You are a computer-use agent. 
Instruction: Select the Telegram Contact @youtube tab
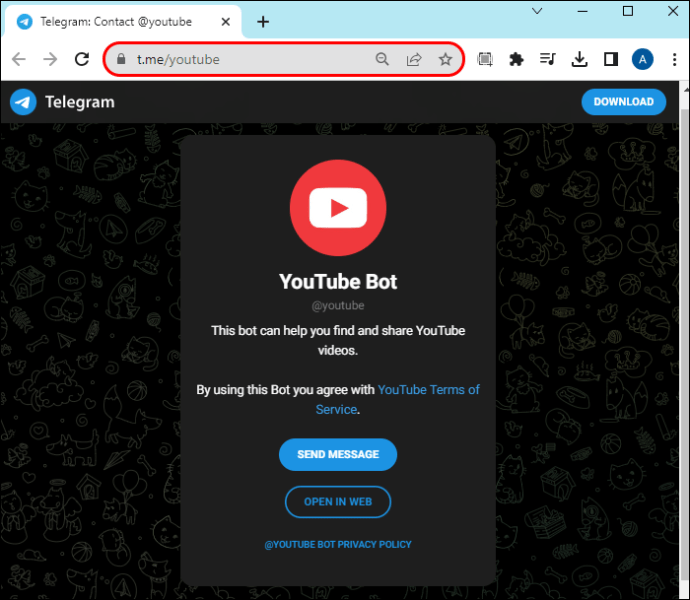[115, 21]
